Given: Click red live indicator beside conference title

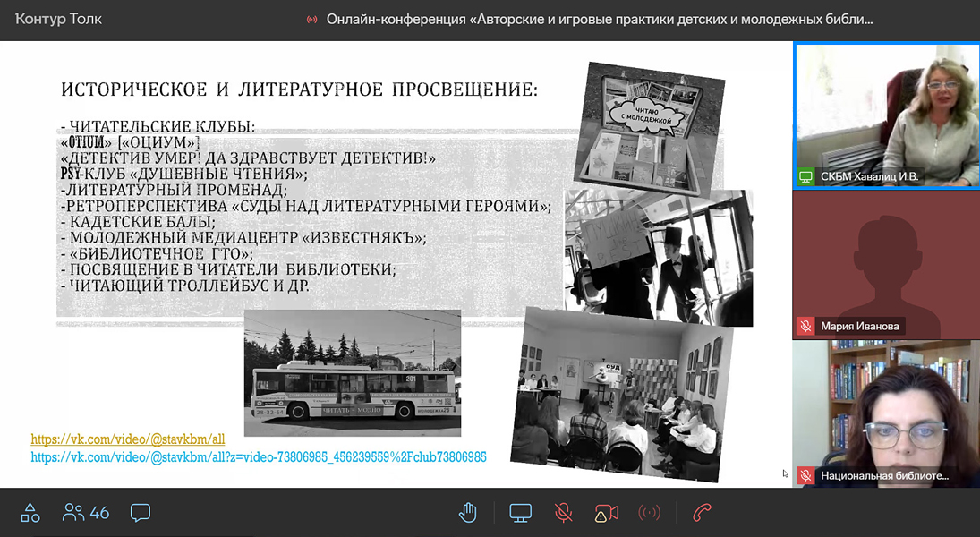Looking at the screenshot, I should 311,20.
